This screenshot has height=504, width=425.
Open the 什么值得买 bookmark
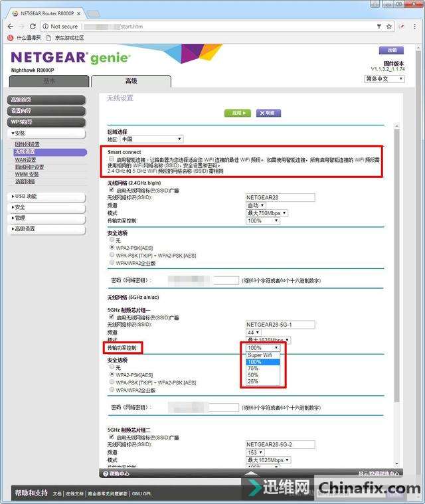[x=24, y=38]
